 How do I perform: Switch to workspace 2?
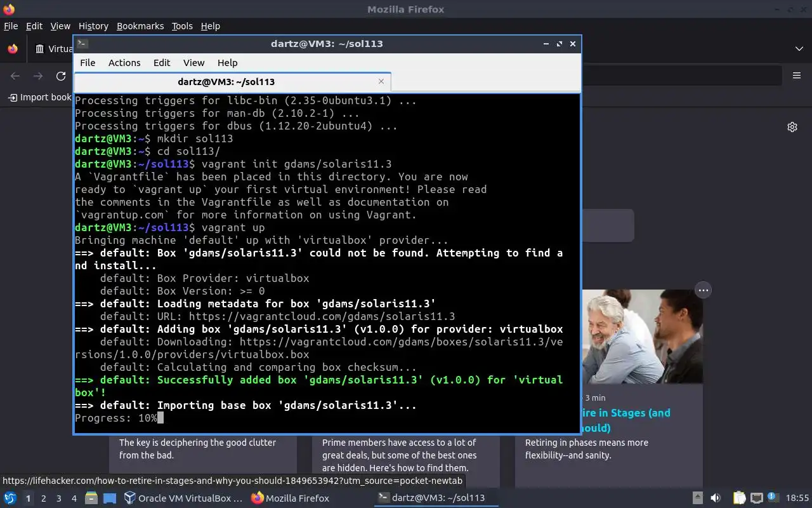point(44,498)
